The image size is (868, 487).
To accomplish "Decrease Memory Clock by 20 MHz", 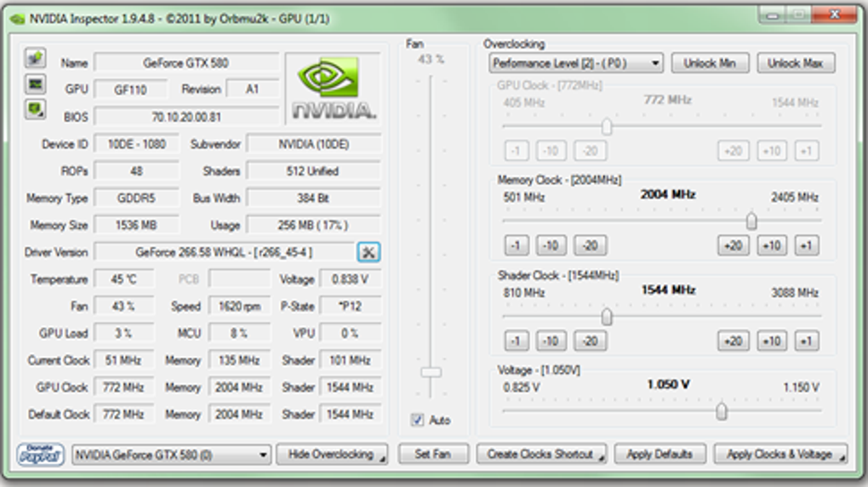I will (590, 245).
